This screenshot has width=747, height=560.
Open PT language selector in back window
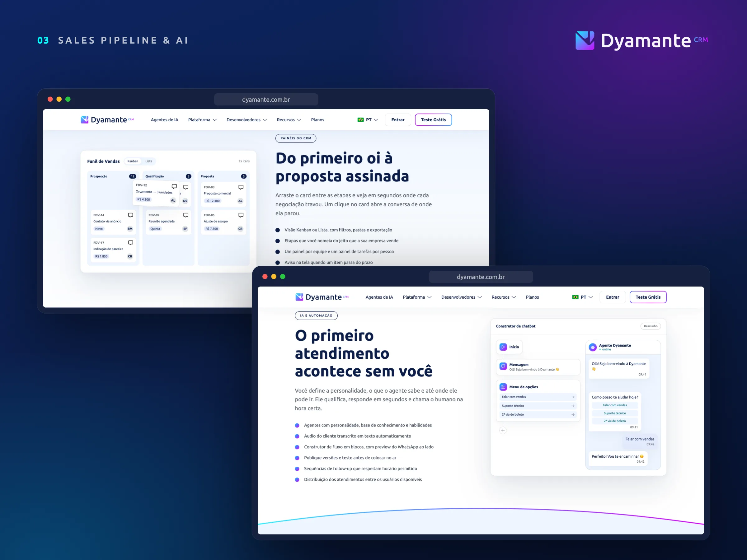point(368,120)
